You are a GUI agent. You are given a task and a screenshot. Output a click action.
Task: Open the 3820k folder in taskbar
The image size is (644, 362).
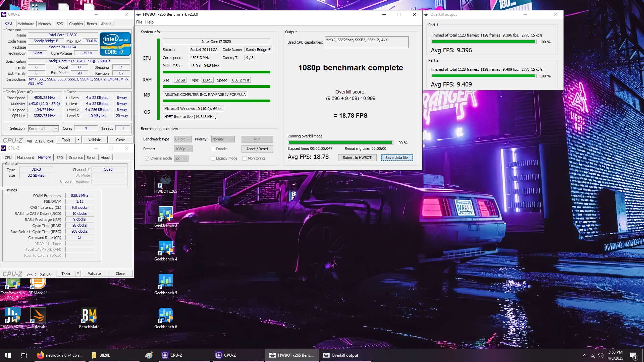pos(114,355)
